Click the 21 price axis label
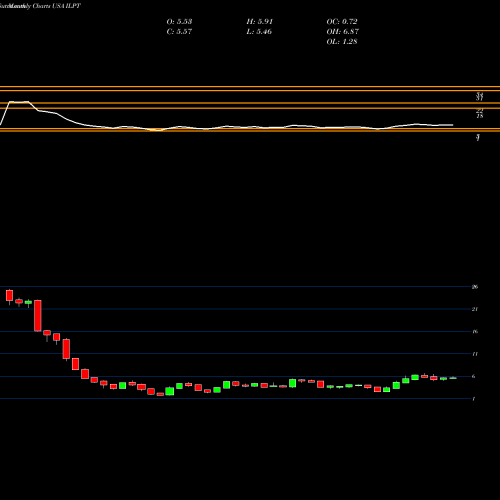 click(x=475, y=309)
